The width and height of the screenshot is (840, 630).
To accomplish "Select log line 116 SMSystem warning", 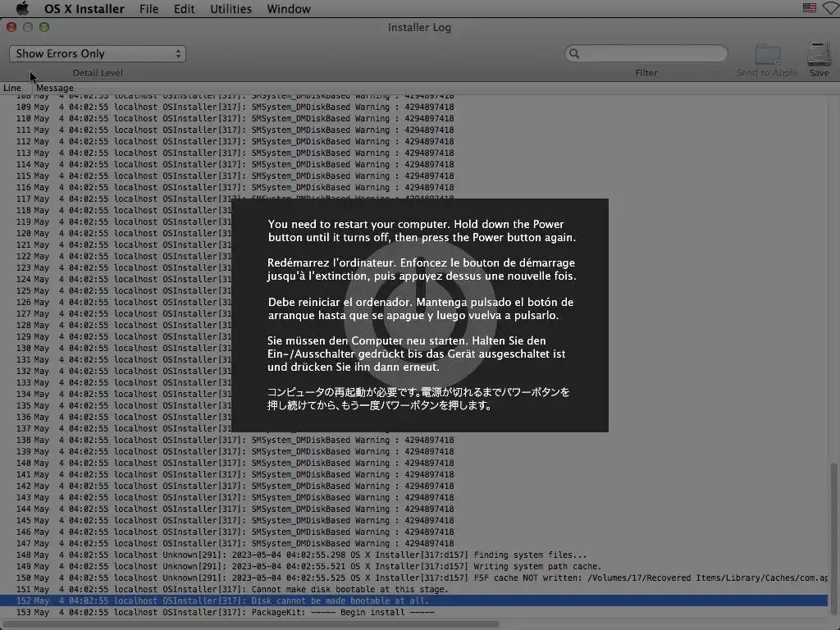I will tap(413, 188).
